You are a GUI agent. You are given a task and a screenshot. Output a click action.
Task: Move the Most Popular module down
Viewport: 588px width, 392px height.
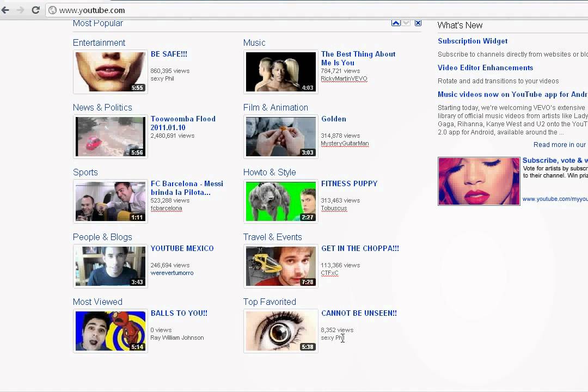(406, 23)
